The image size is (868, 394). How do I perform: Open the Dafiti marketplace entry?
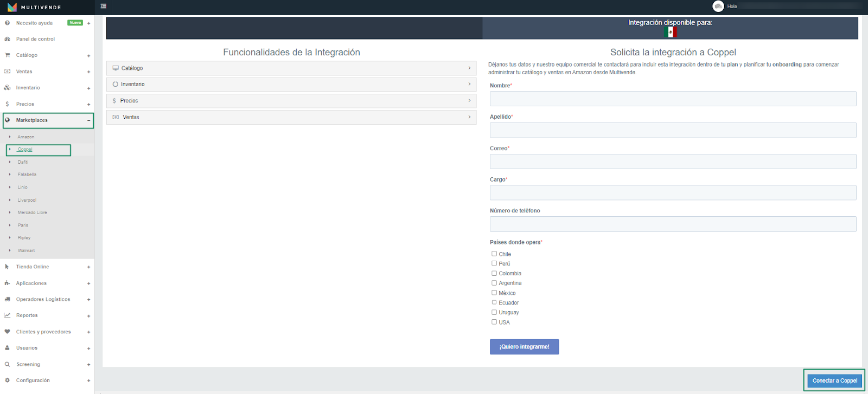coord(23,162)
